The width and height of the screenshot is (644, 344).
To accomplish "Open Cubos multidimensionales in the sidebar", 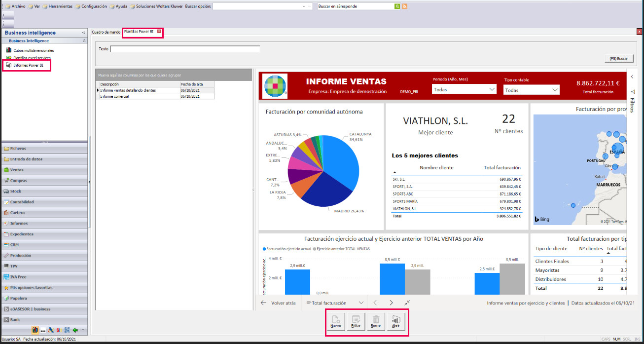I will (30, 50).
